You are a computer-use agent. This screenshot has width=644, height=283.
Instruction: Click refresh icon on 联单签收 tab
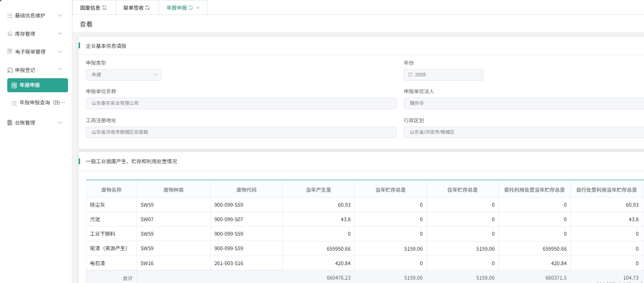tap(148, 8)
